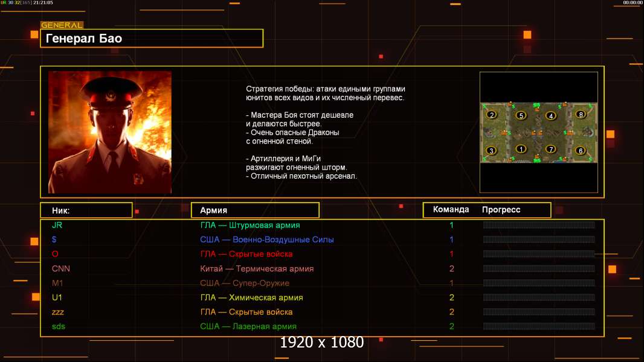Click the loading progress bar for zzz
Screen dimensions: 644x362
click(539, 311)
